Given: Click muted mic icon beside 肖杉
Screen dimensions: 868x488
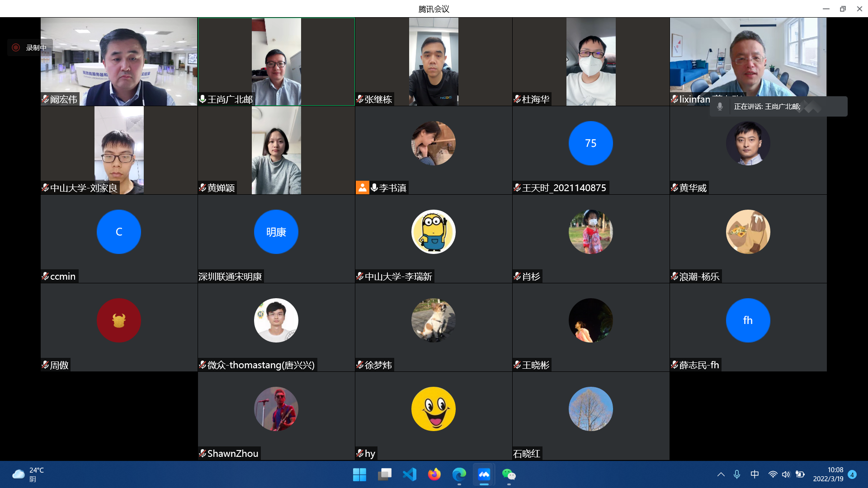Looking at the screenshot, I should click(x=517, y=276).
